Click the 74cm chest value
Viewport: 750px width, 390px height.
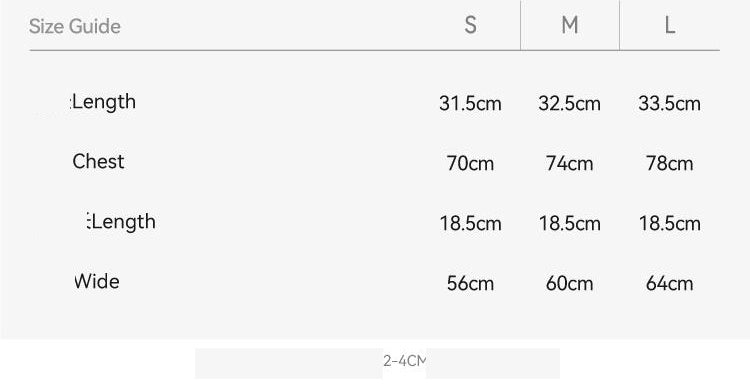569,164
